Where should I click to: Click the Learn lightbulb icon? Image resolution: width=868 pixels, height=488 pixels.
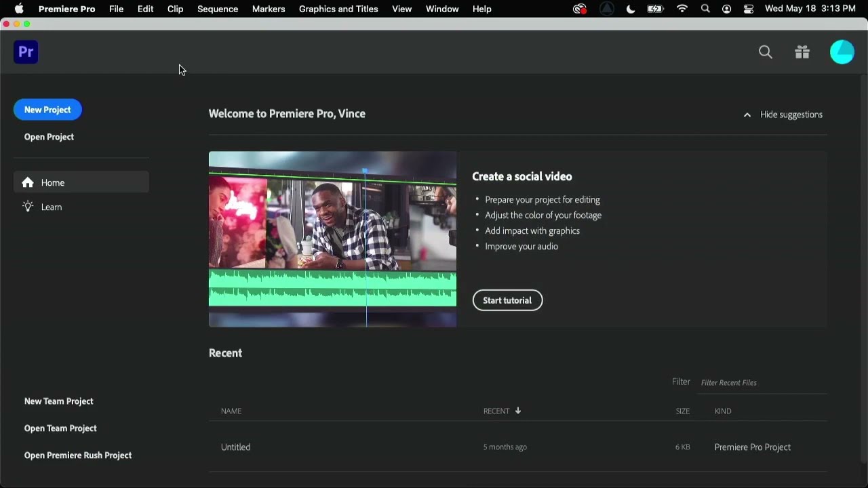coord(28,207)
